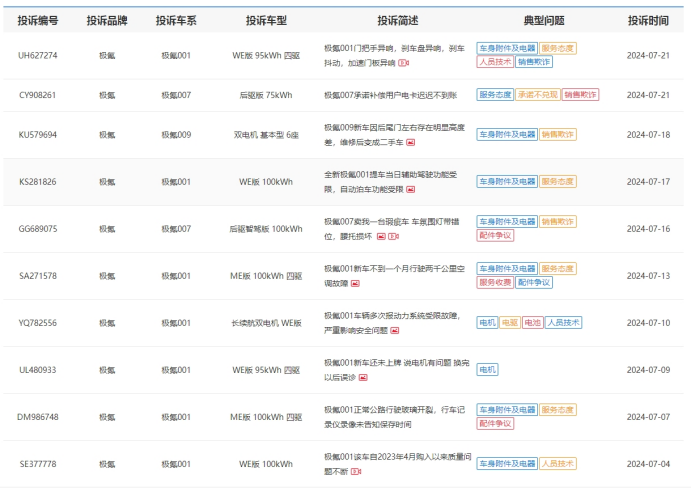This screenshot has height=489, width=692.
Task: Click model cell 双电机 基本型 6座
Action: 266,135
